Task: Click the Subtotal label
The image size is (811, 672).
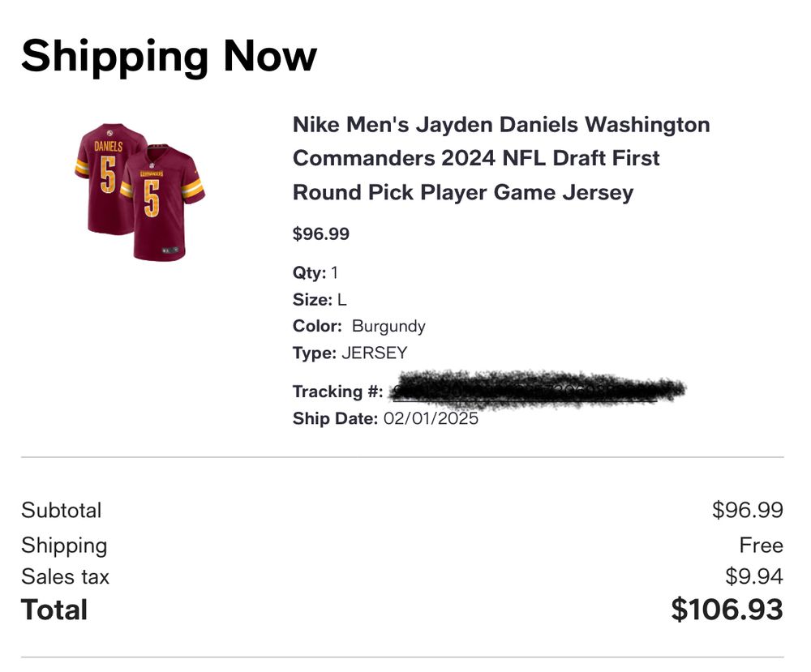Action: pyautogui.click(x=62, y=510)
